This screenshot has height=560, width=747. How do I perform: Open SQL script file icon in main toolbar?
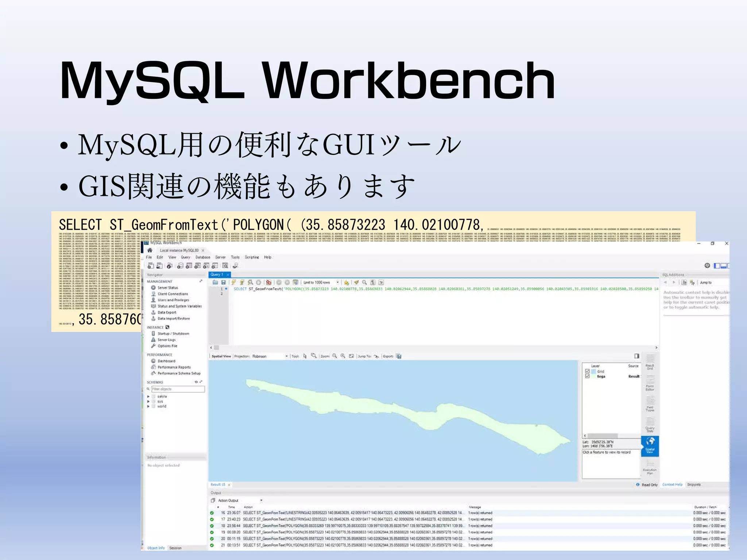[x=160, y=266]
